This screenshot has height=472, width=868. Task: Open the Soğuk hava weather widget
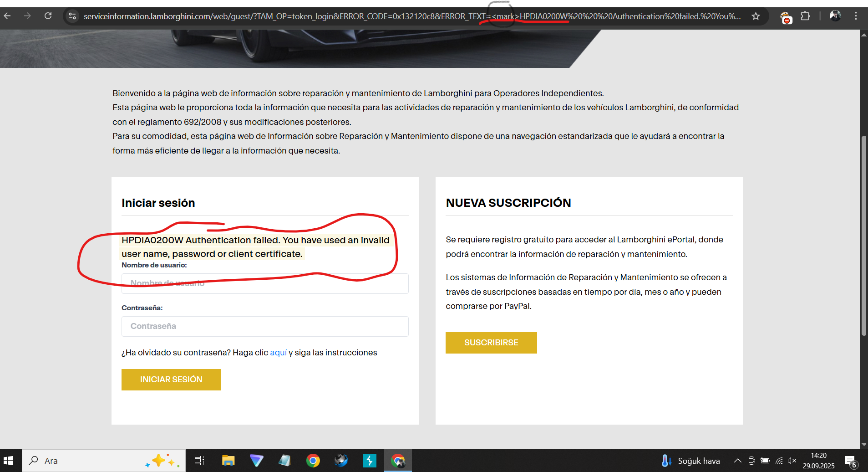(690, 461)
